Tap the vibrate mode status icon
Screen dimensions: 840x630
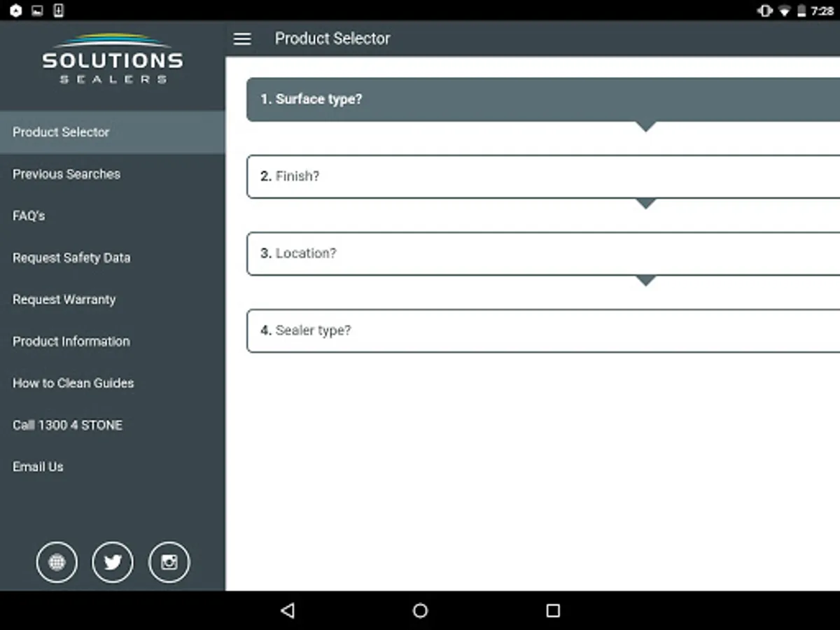point(765,10)
